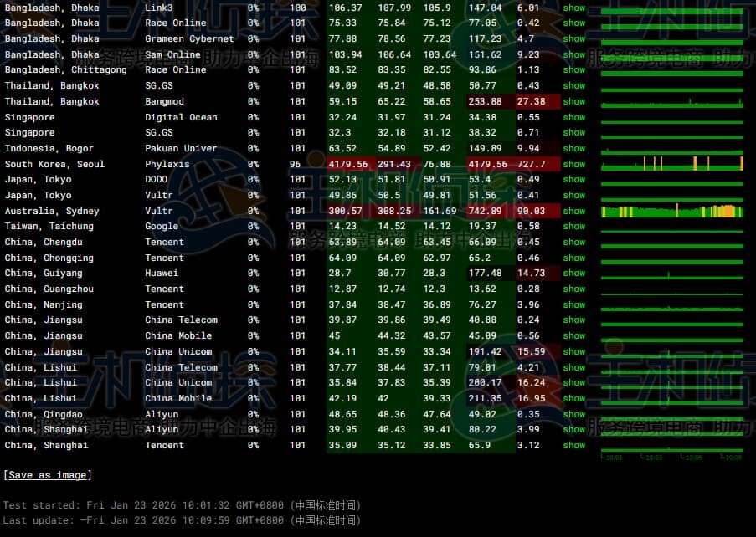Click the Guiyang Huawei latency graph
This screenshot has width=756, height=537.
(x=671, y=273)
